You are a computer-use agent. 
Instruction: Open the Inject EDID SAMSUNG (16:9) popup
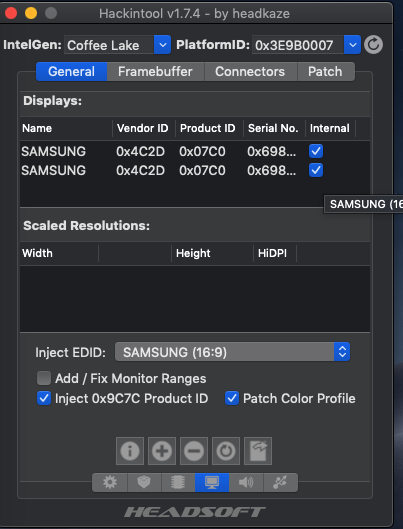pyautogui.click(x=232, y=352)
